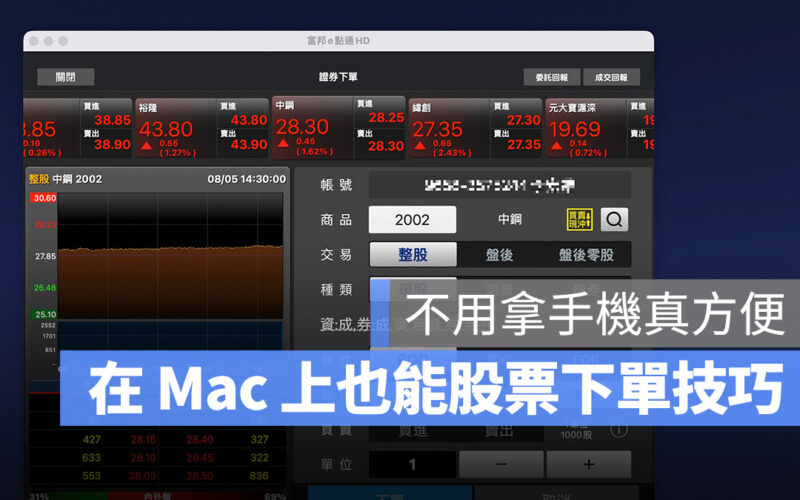Select the 中鋼 28.30 quote card
This screenshot has height=500, width=800.
coord(339,127)
